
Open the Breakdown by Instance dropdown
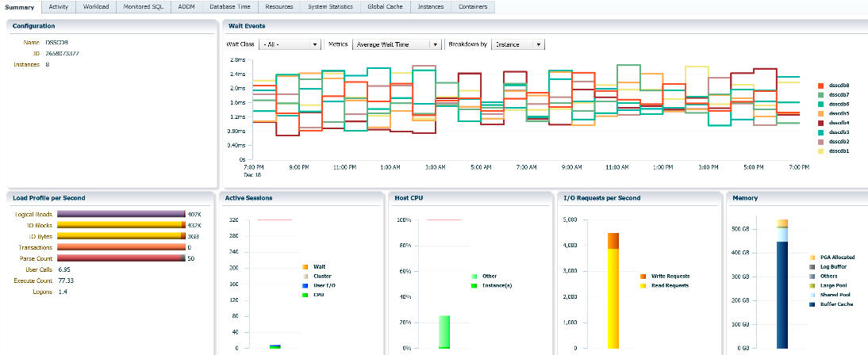pos(518,44)
